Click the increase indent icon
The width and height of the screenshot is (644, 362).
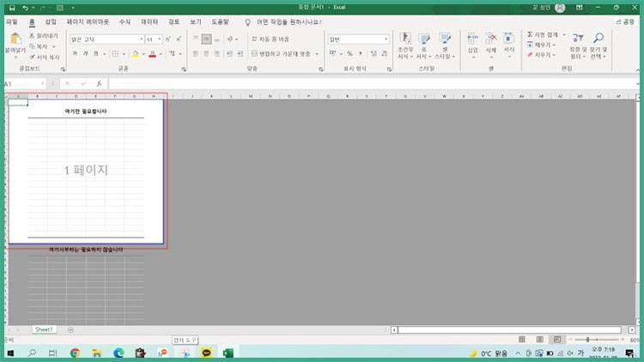240,54
